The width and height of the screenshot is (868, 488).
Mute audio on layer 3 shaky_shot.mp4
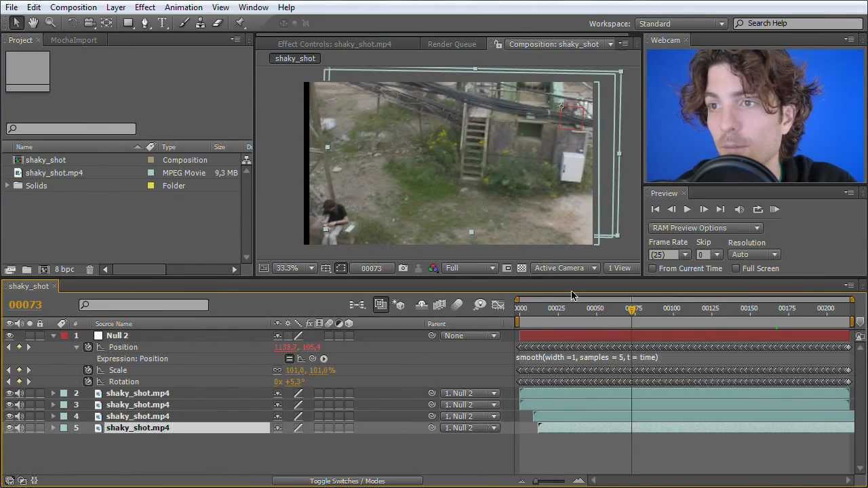19,405
